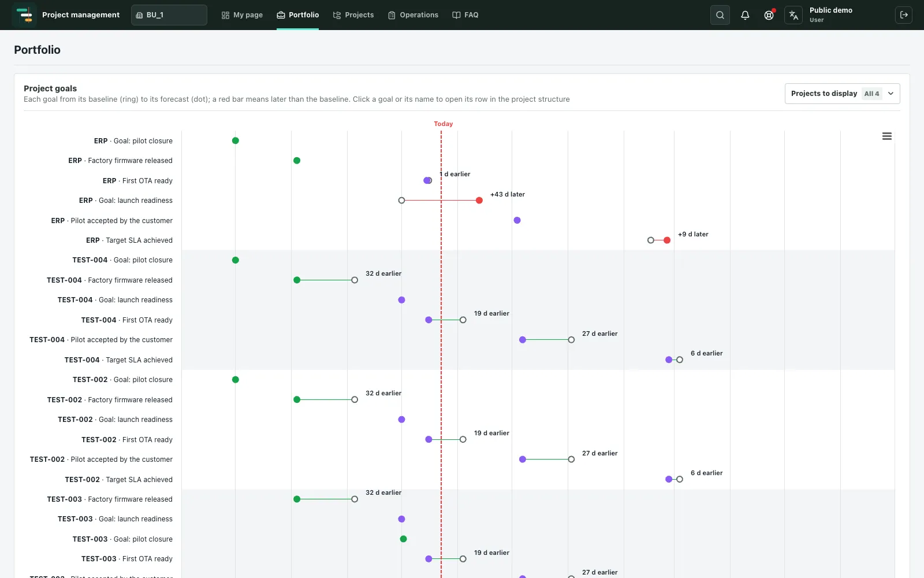
Task: Click the purple dot of TEST-002 First OTA ready
Action: (429, 439)
